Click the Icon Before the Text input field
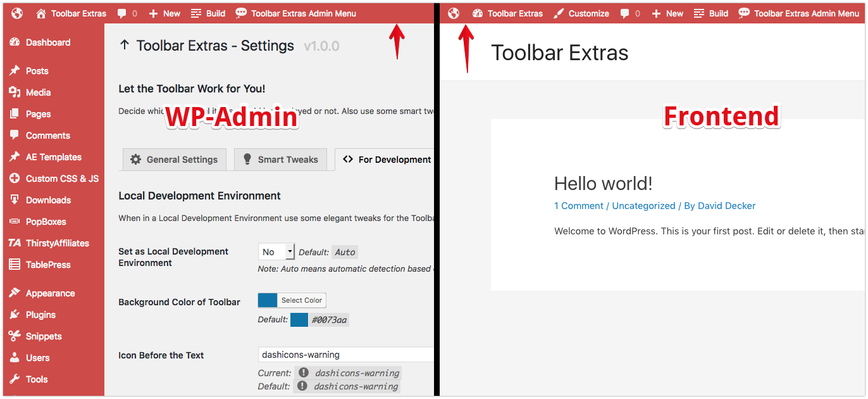868x399 pixels. [346, 355]
